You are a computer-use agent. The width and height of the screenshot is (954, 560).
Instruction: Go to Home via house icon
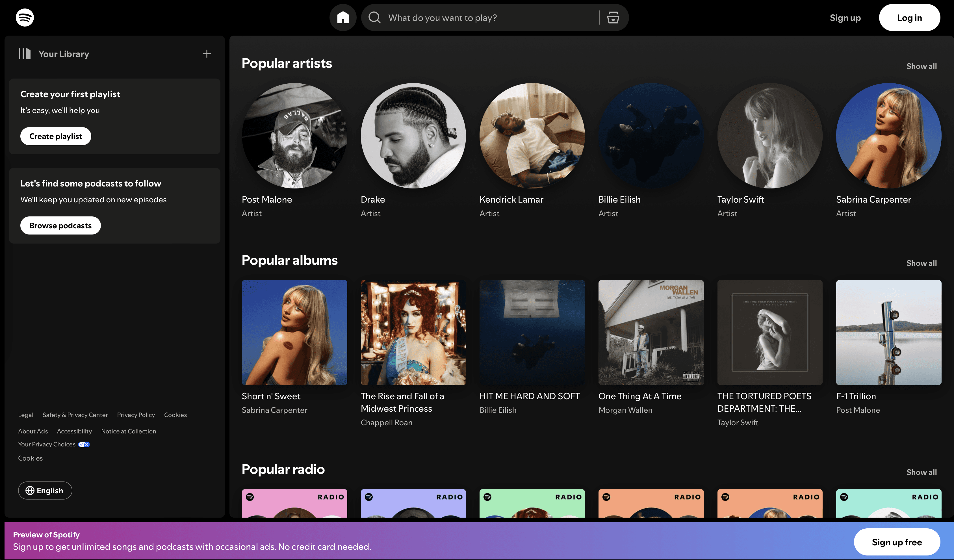[x=342, y=18]
